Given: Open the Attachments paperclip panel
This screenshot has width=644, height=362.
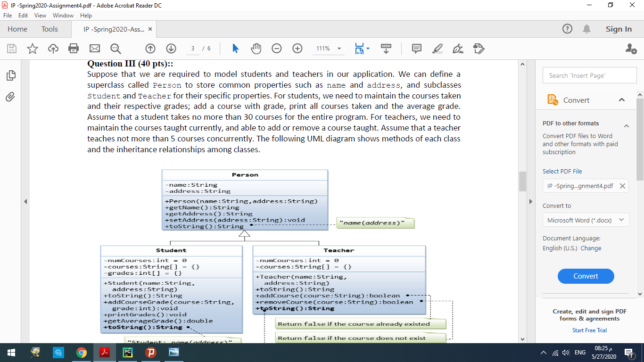Looking at the screenshot, I should [10, 97].
